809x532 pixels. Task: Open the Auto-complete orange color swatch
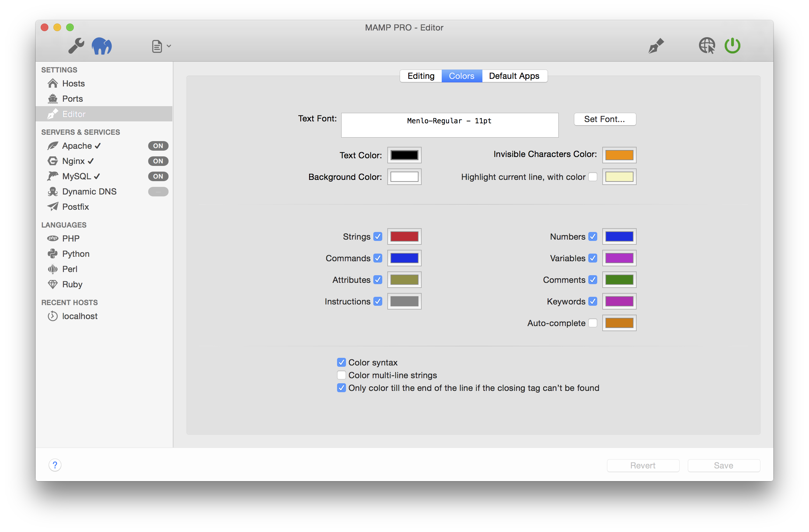[619, 323]
